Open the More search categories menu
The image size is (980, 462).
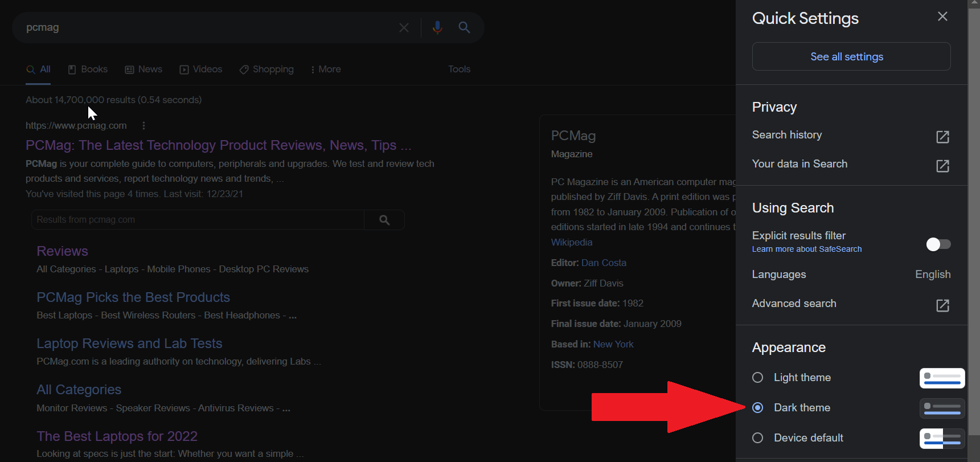click(x=325, y=69)
